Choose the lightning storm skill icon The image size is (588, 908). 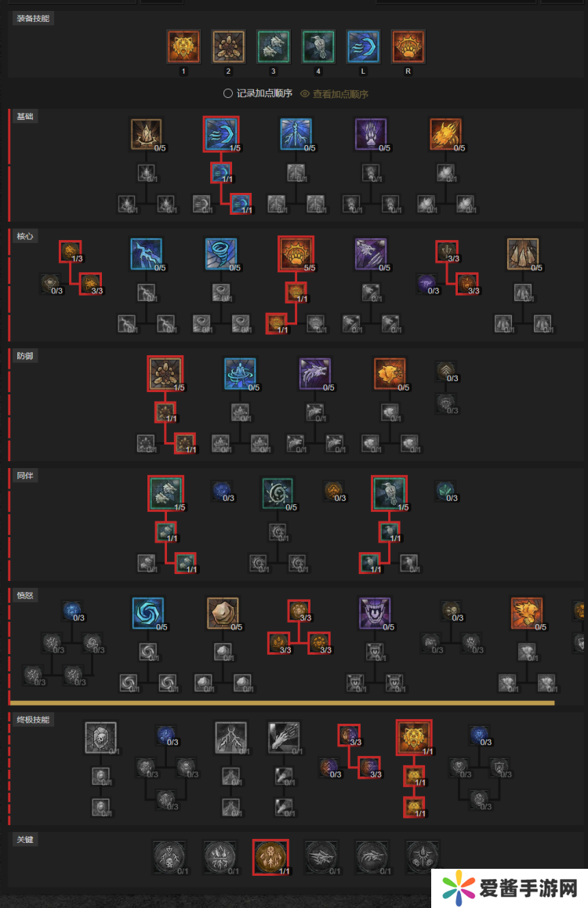(147, 254)
